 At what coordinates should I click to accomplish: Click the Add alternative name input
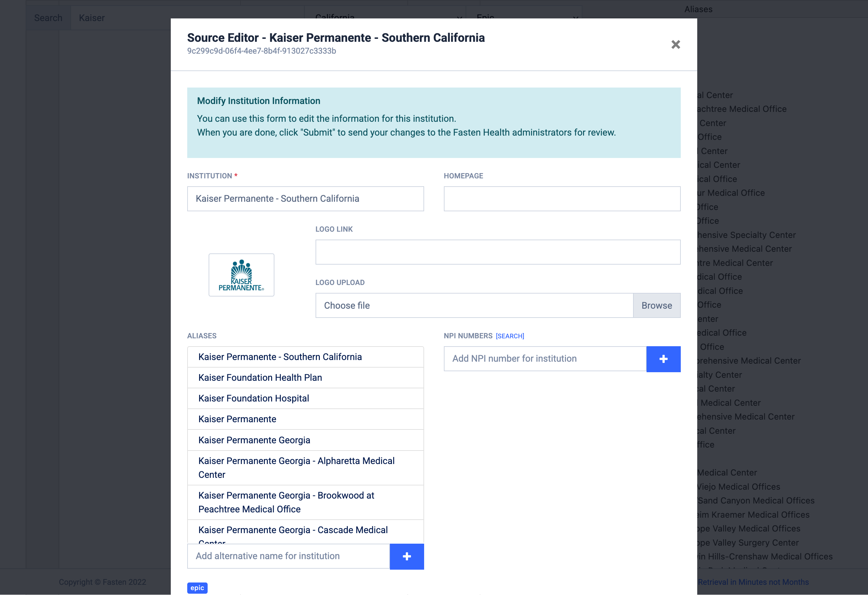(288, 556)
